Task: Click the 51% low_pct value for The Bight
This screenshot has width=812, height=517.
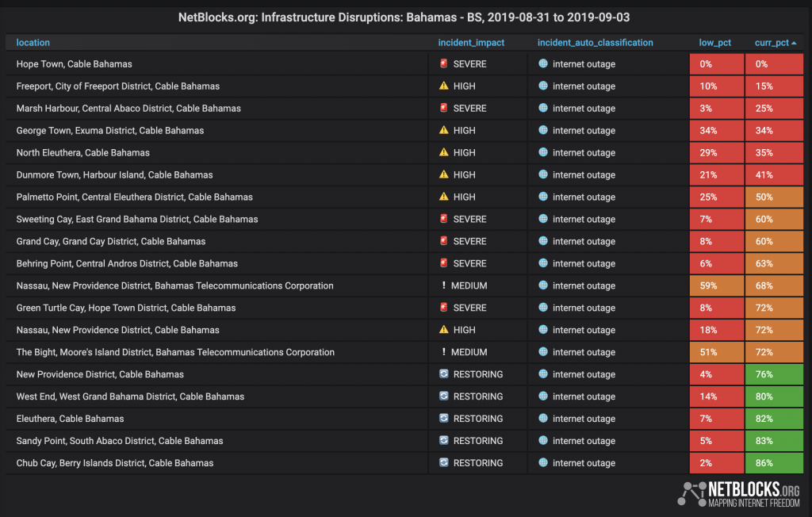Action: click(708, 352)
